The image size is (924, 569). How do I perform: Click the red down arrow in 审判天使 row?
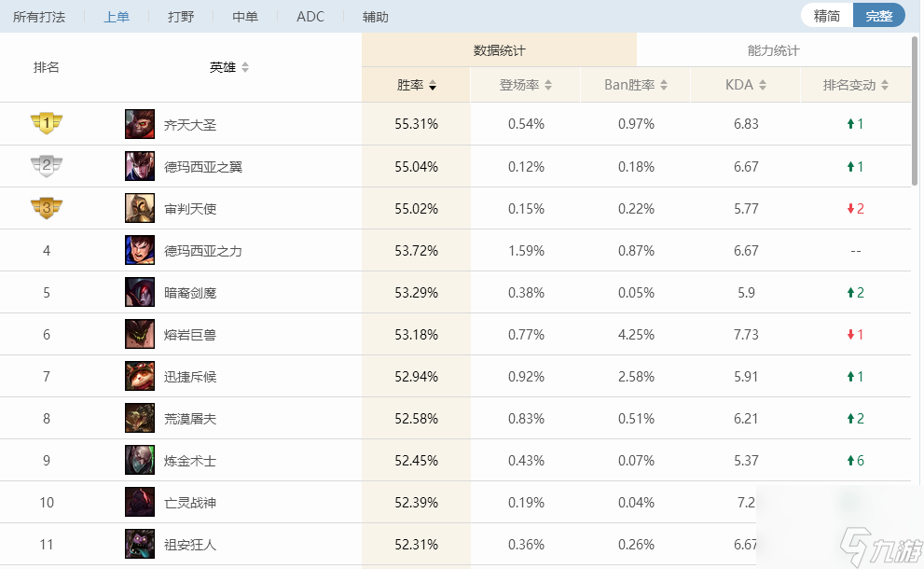pos(850,209)
